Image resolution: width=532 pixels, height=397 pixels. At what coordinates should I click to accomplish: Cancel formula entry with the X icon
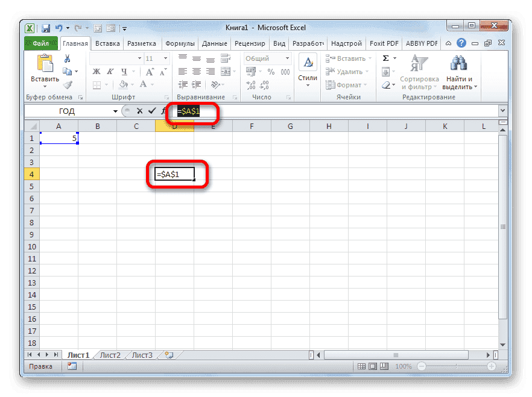click(140, 111)
